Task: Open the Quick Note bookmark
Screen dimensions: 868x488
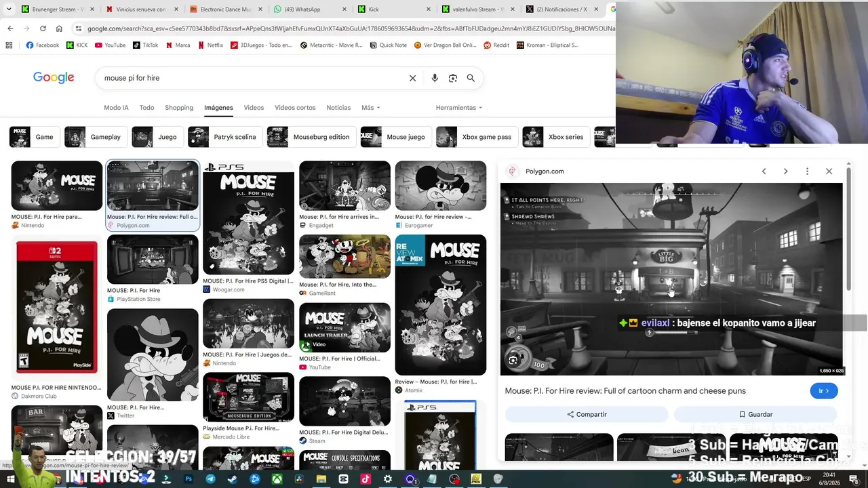Action: pyautogui.click(x=389, y=45)
